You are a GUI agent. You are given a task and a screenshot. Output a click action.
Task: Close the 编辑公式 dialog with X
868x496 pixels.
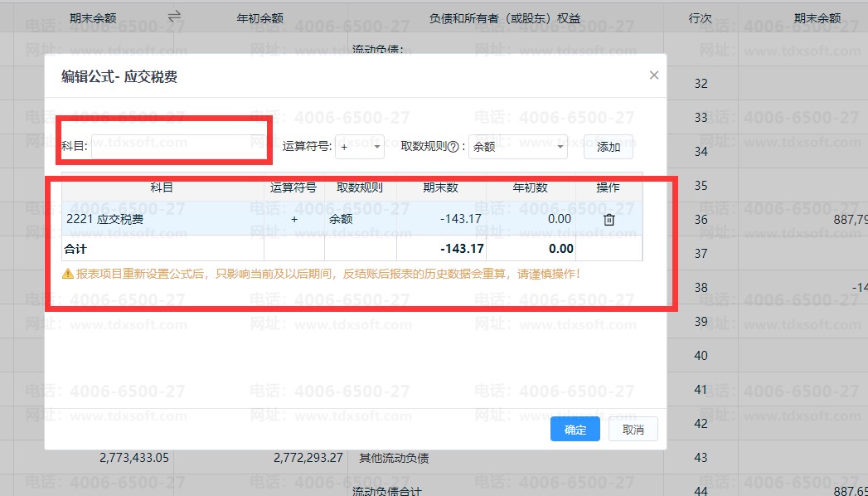[x=654, y=75]
